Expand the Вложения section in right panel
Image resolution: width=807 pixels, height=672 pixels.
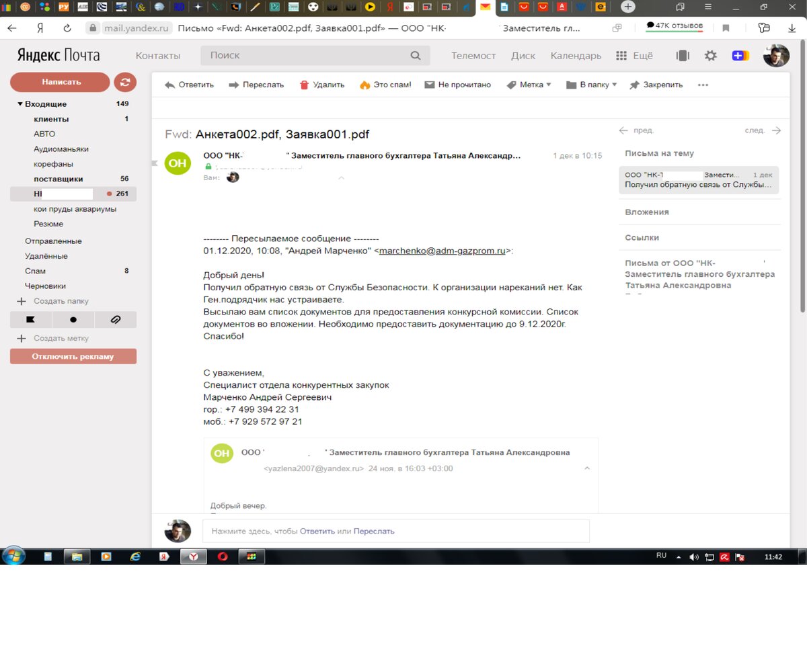[647, 212]
